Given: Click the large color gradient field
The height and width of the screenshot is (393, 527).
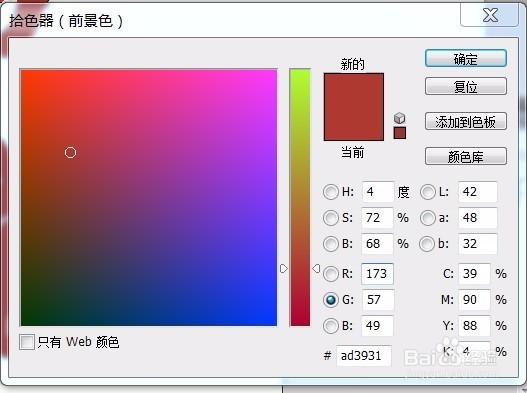Looking at the screenshot, I should coord(149,197).
